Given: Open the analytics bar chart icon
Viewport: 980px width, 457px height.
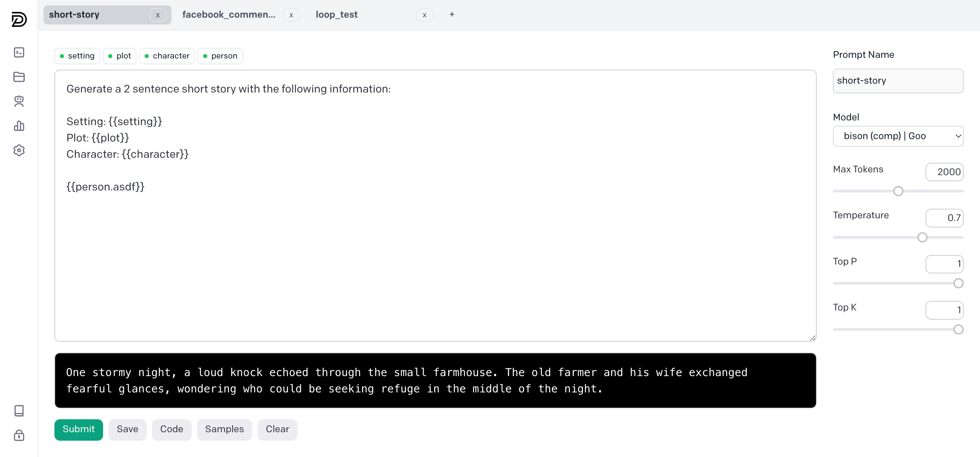Looking at the screenshot, I should [19, 126].
